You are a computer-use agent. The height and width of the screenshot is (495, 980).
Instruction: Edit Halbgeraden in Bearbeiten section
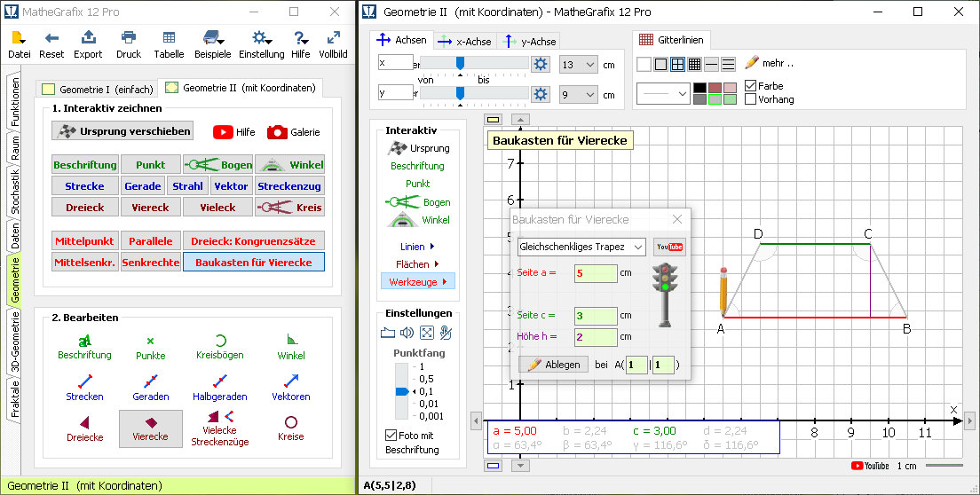220,388
